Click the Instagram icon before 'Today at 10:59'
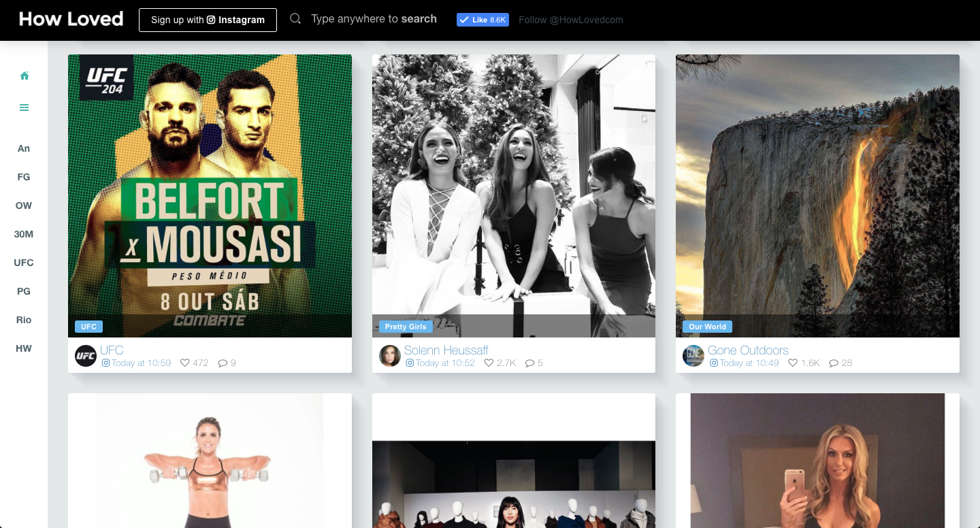The width and height of the screenshot is (980, 528). (105, 363)
